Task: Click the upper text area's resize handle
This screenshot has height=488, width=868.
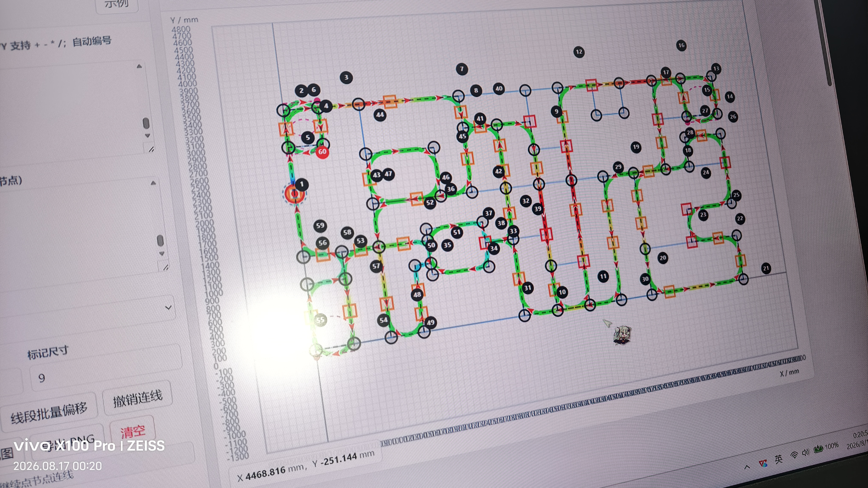Action: 151,149
